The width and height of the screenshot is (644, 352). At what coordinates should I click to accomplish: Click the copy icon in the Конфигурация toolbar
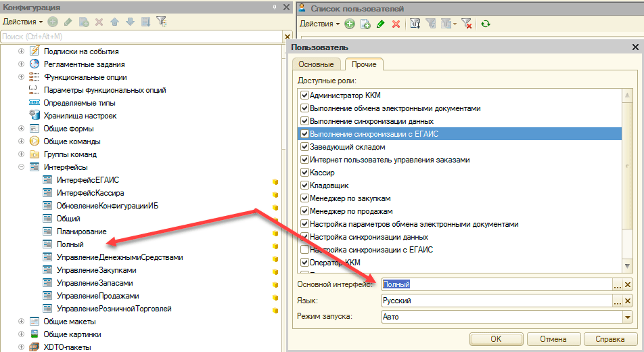coord(84,22)
